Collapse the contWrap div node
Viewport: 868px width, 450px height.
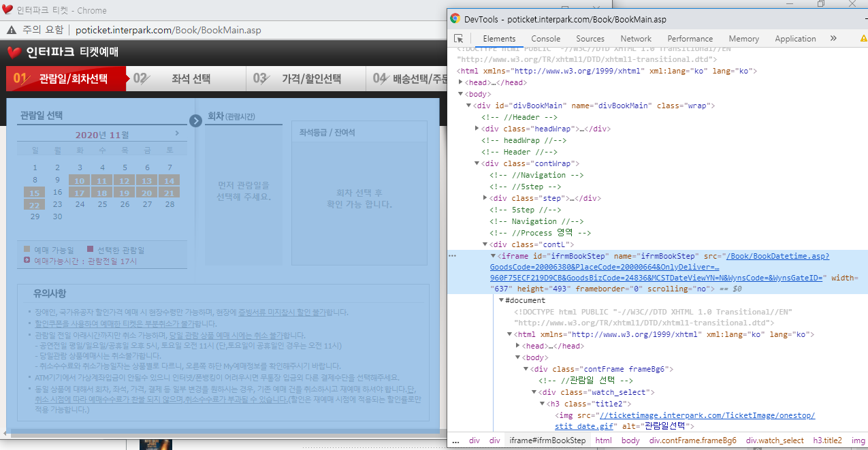point(477,163)
